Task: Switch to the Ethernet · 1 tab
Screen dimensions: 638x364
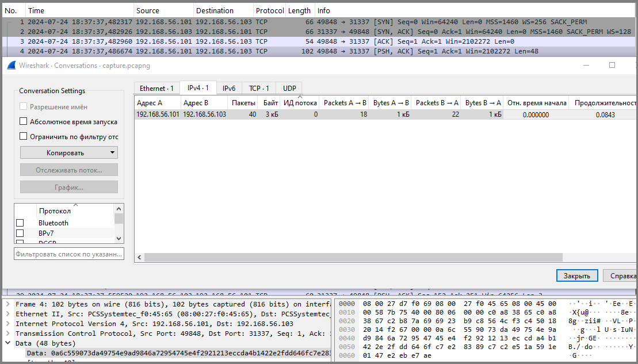Action: [156, 88]
